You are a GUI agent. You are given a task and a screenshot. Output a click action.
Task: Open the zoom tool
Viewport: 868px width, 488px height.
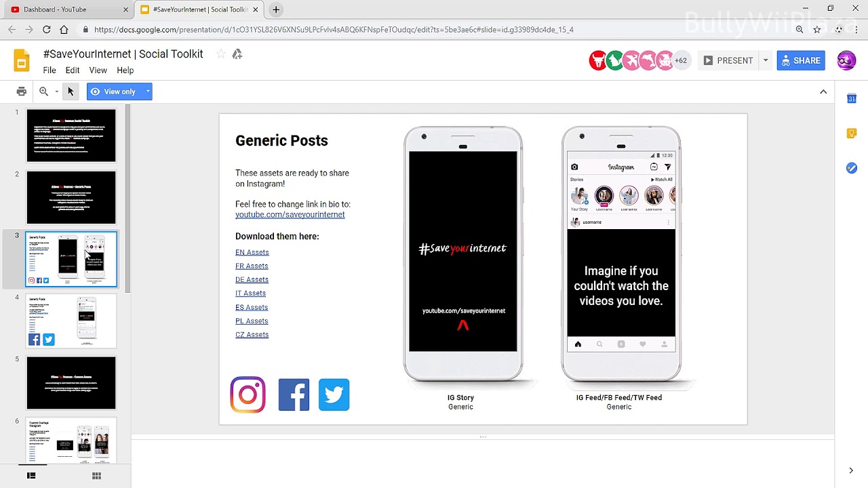pos(44,91)
